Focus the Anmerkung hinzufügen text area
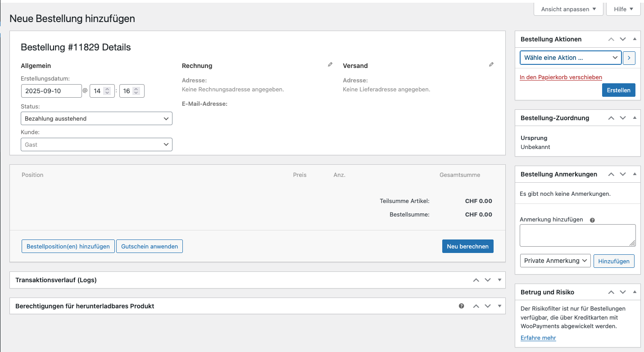This screenshot has width=644, height=352. point(577,235)
